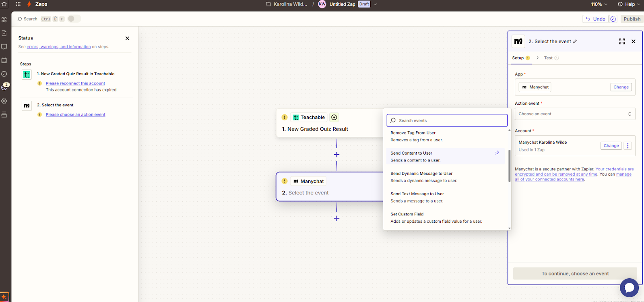Click the plus-circle icon on Teachable step
644x302 pixels.
pos(334,117)
